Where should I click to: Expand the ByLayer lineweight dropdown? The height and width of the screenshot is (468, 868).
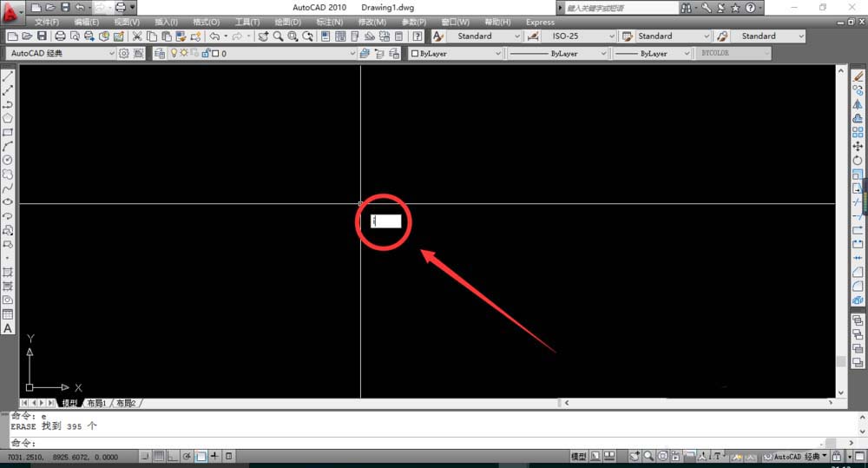tap(687, 53)
